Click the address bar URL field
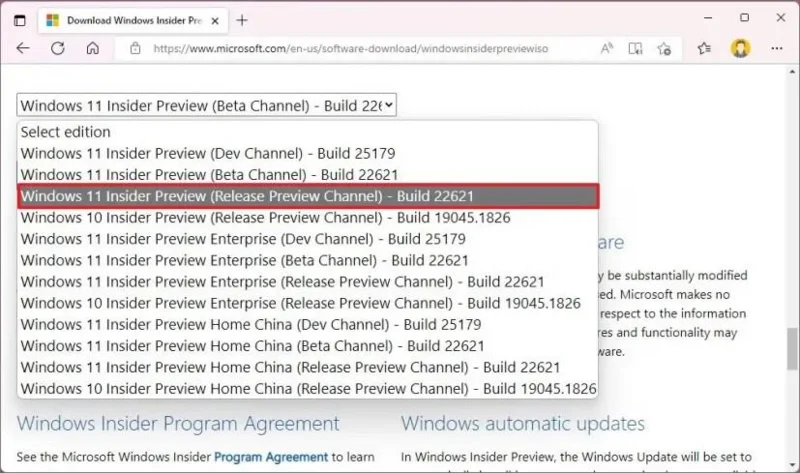 351,48
